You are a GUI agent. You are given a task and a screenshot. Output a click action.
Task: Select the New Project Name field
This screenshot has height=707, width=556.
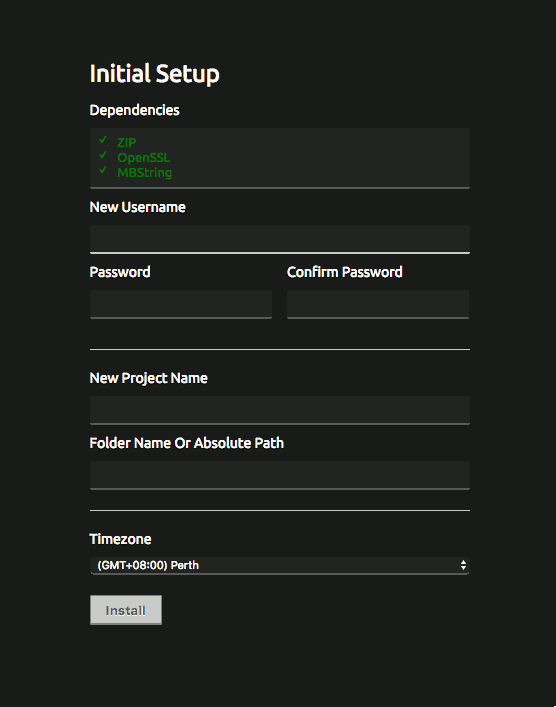pyautogui.click(x=280, y=410)
